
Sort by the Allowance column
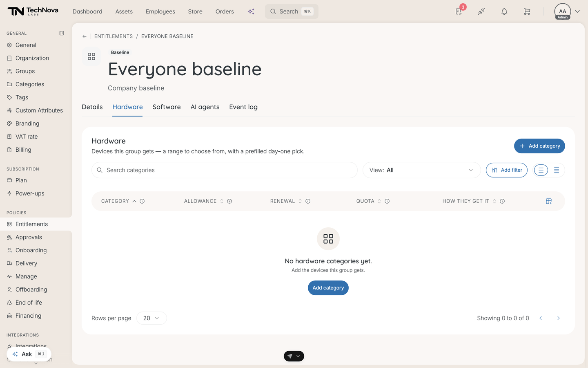[x=204, y=201]
